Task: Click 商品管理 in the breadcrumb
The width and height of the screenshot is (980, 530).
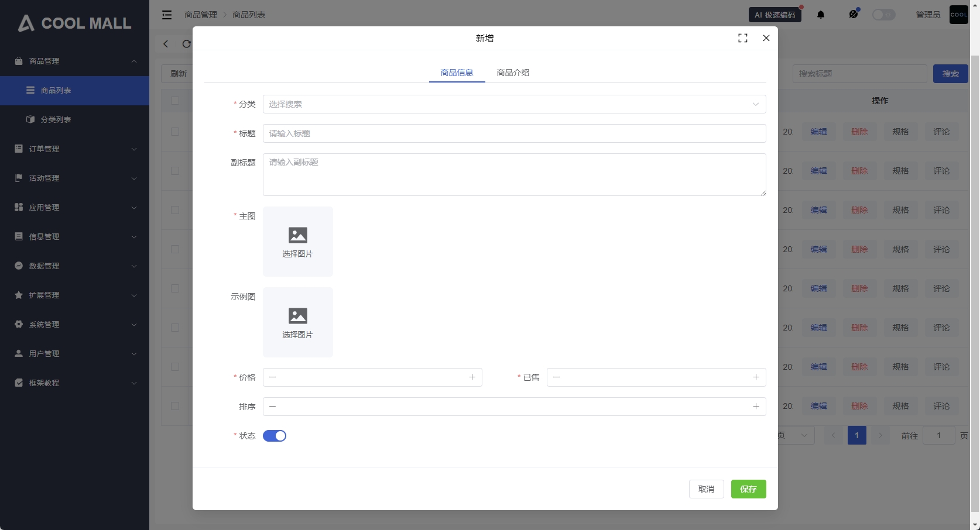Action: [x=201, y=15]
